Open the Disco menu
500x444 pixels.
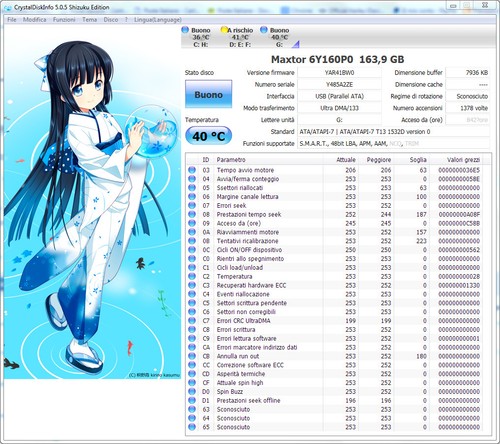click(x=111, y=20)
